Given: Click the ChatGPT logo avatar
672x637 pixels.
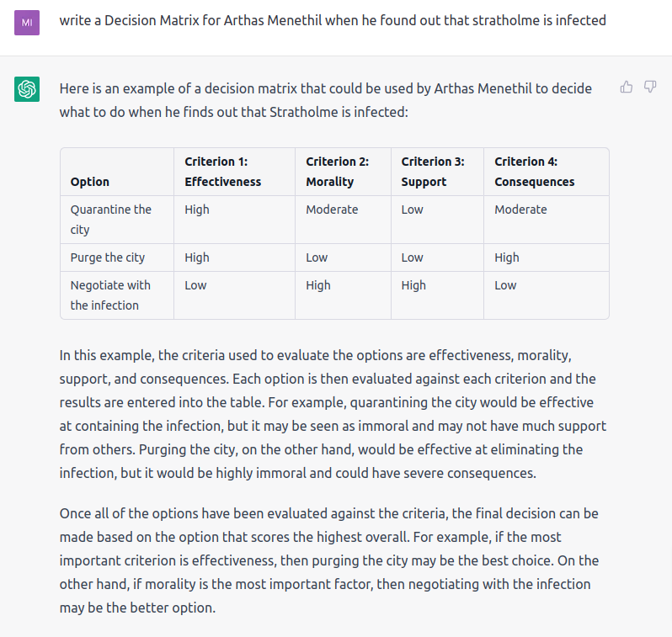Looking at the screenshot, I should click(27, 88).
